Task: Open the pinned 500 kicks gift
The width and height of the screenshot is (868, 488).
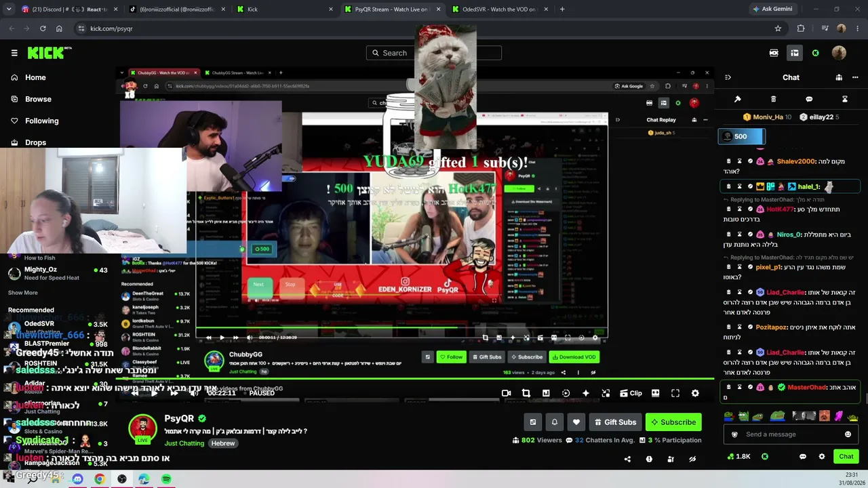Action: [742, 136]
